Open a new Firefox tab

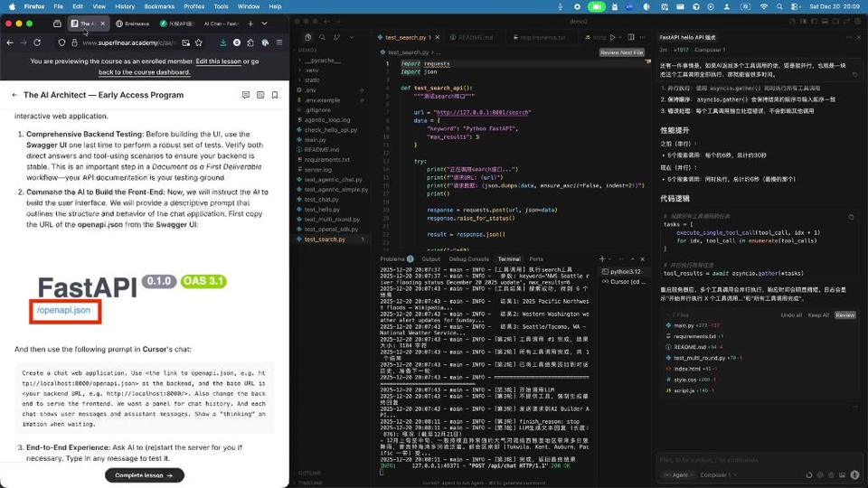(x=250, y=23)
